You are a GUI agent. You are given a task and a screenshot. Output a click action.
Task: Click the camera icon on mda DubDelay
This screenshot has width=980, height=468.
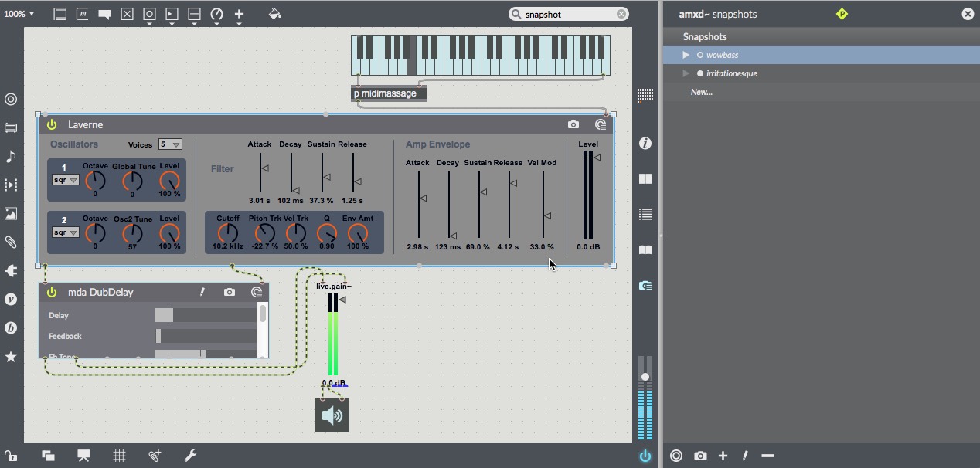pos(230,292)
